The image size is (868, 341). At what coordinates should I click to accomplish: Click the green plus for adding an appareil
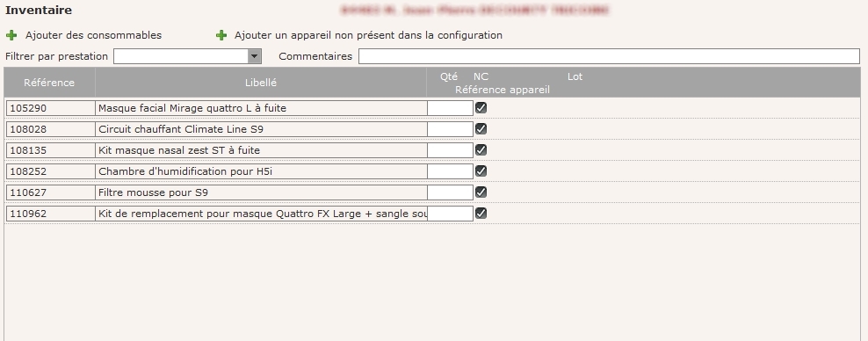point(221,35)
